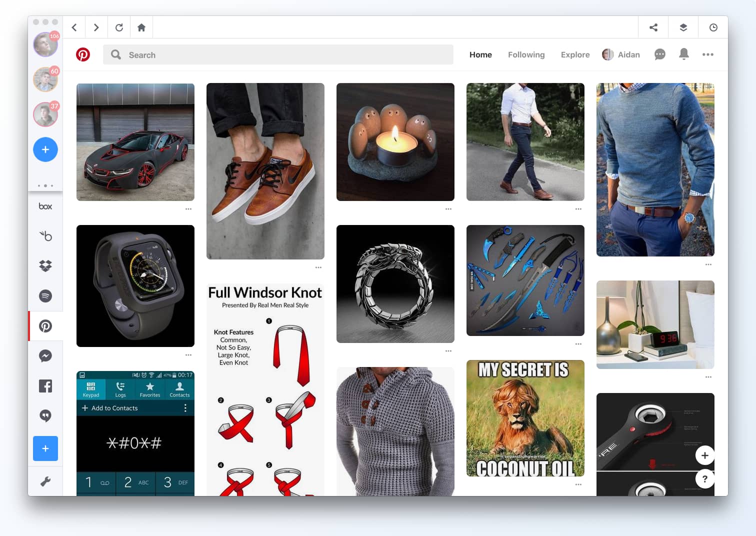
Task: Open the brown Nike shoes pin
Action: point(265,171)
